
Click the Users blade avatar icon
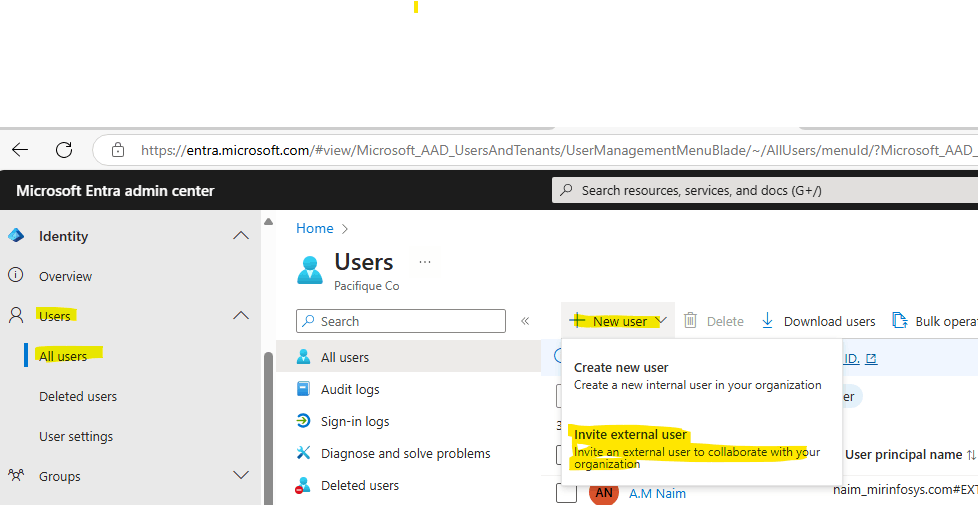[309, 270]
